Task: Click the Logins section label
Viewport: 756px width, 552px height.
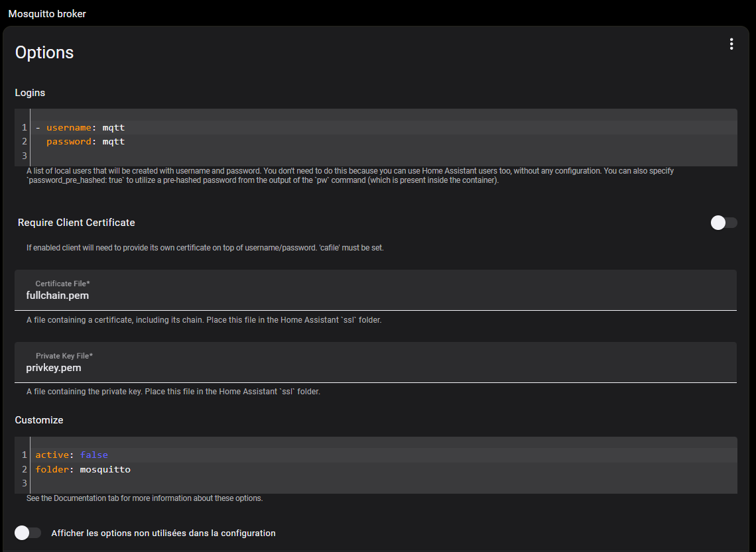Action: click(x=30, y=93)
